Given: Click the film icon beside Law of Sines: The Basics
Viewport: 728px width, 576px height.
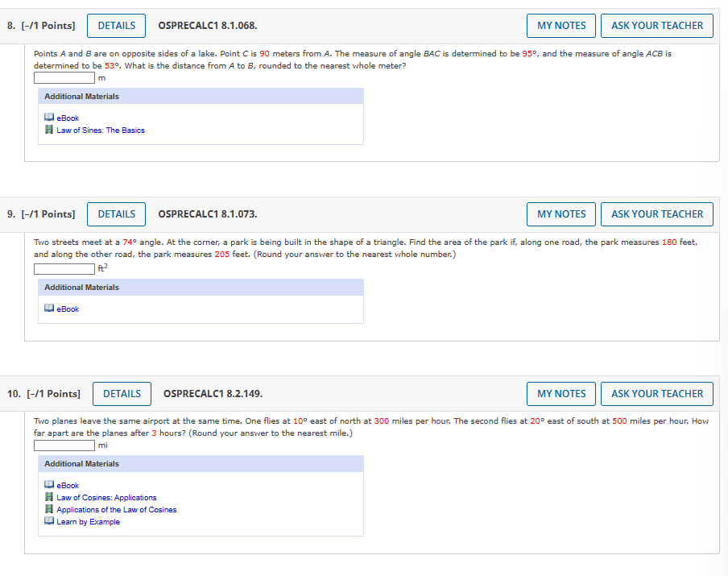Looking at the screenshot, I should (49, 130).
